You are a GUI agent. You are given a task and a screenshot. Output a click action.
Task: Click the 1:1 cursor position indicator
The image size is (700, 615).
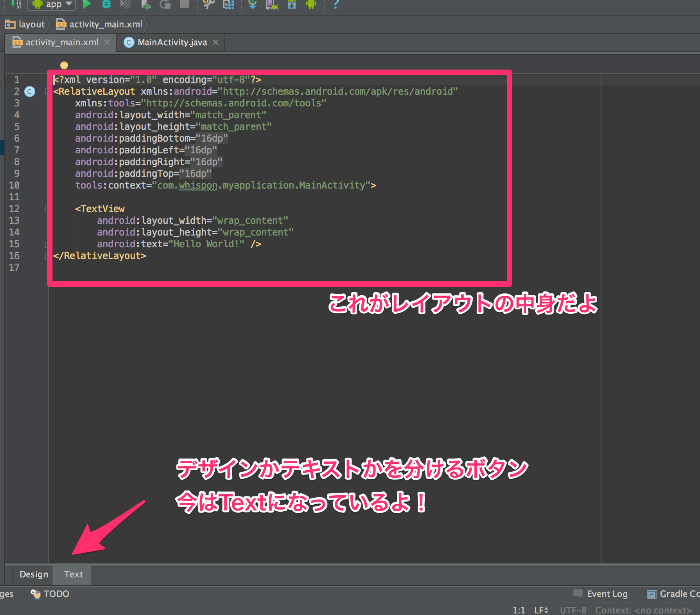(519, 610)
